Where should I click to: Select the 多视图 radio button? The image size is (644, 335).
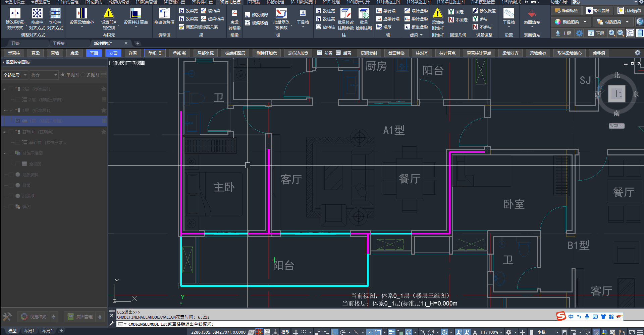click(83, 75)
